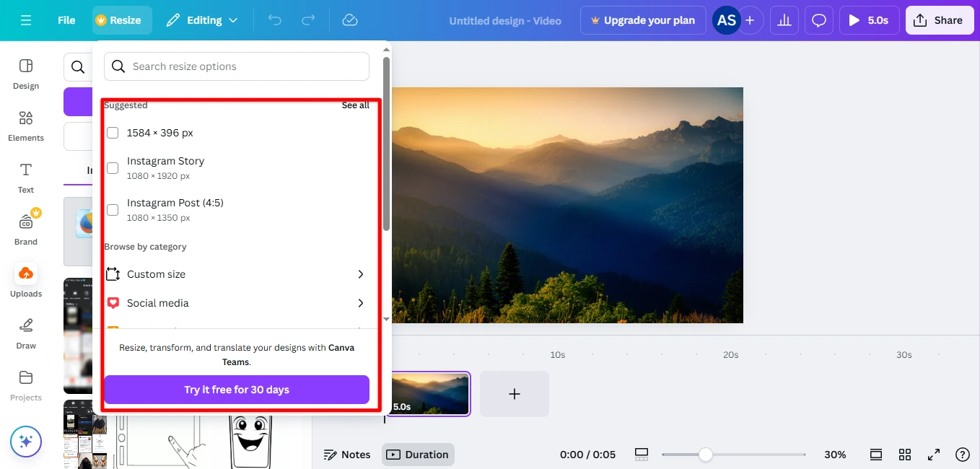Open the Projects sidebar panel
This screenshot has width=980, height=469.
[26, 386]
